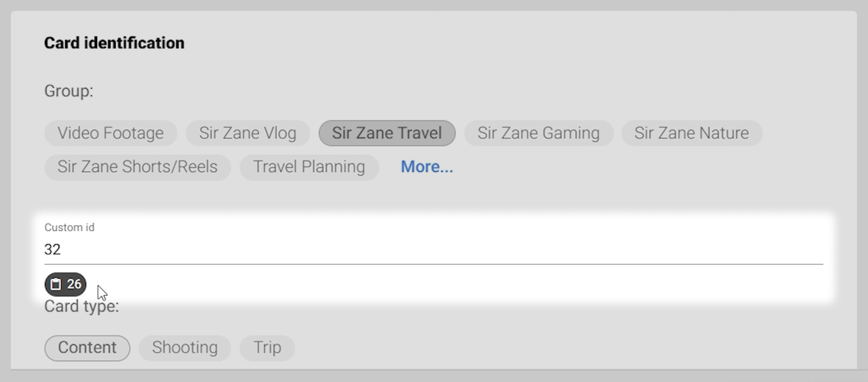Click the number 26 in the badge
This screenshot has width=868, height=382.
coord(74,284)
